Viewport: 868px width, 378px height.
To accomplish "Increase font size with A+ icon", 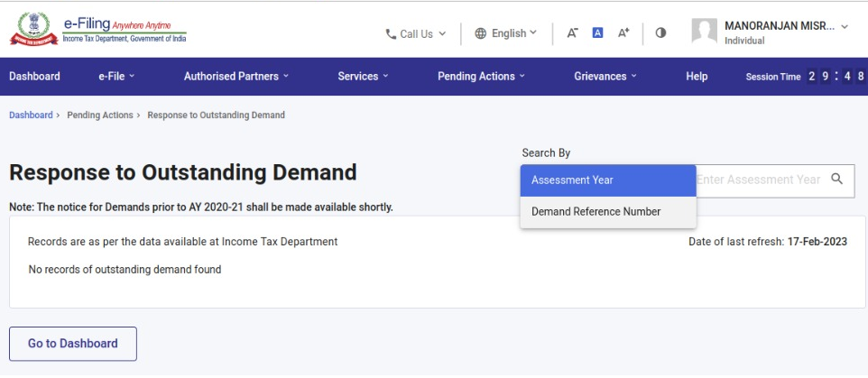I will click(623, 33).
